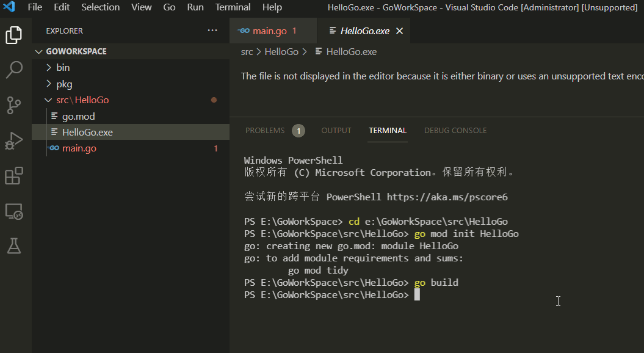Open the Testing flask icon
The height and width of the screenshot is (353, 644).
tap(14, 246)
